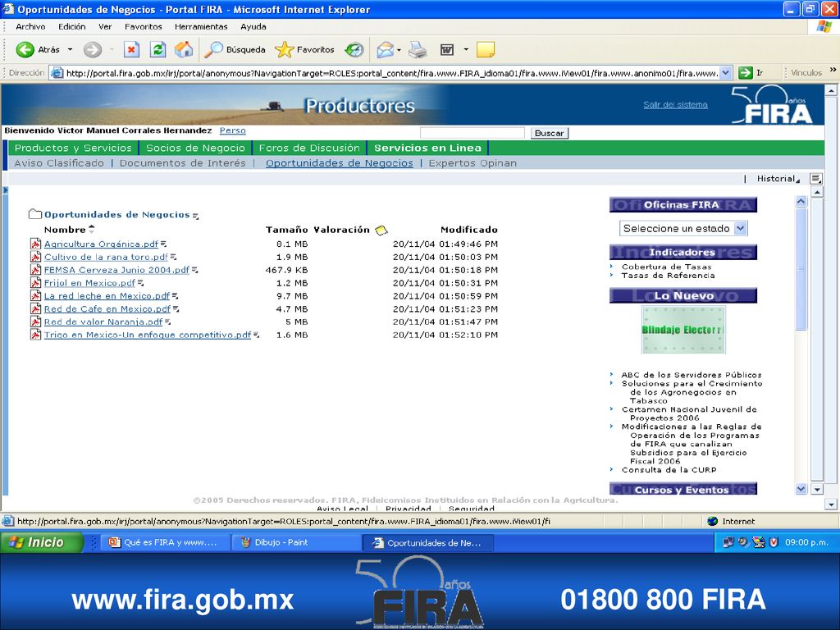Click the Atrás back arrow icon
The width and height of the screenshot is (840, 630).
25,50
